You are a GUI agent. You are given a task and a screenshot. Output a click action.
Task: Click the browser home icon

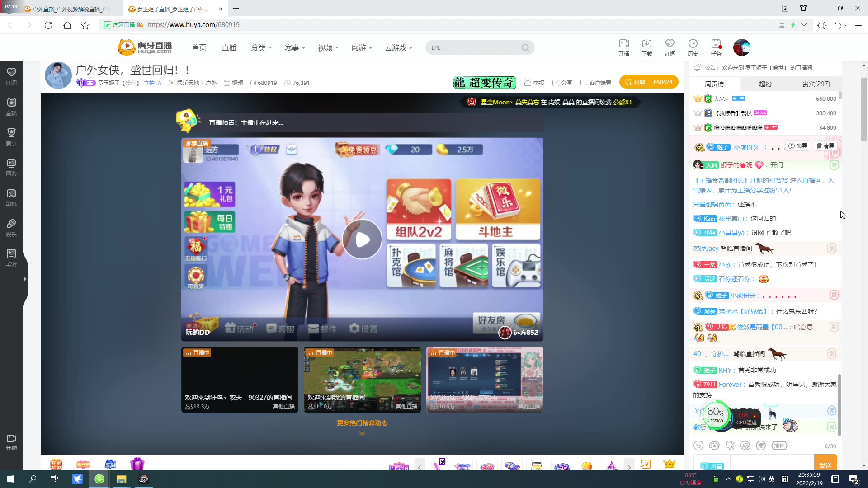click(67, 25)
